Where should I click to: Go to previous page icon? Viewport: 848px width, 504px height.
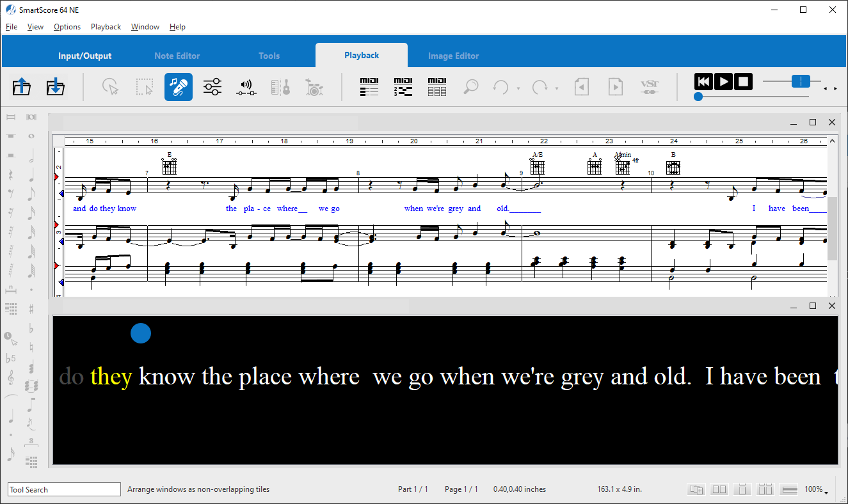581,86
